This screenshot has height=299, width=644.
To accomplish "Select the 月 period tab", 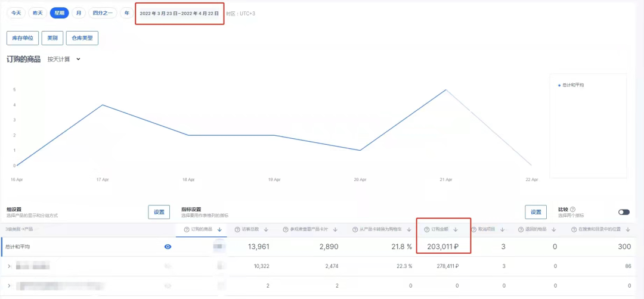I will (79, 13).
